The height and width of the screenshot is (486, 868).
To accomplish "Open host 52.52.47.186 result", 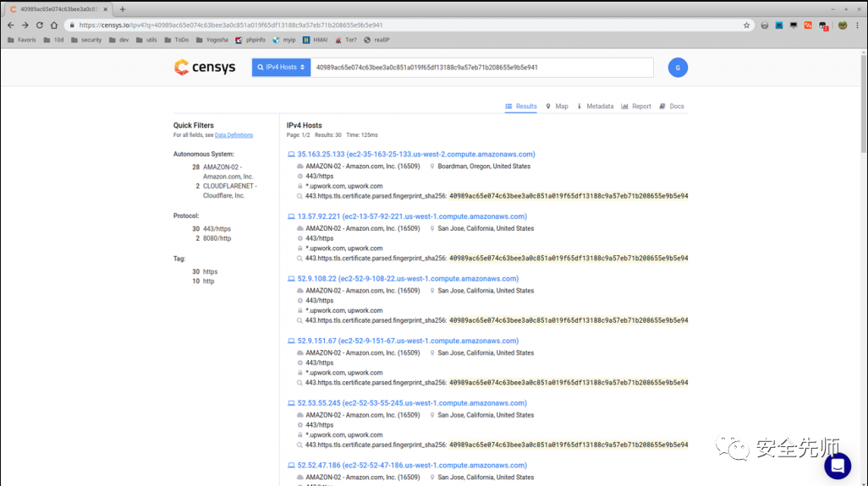I will tap(412, 465).
